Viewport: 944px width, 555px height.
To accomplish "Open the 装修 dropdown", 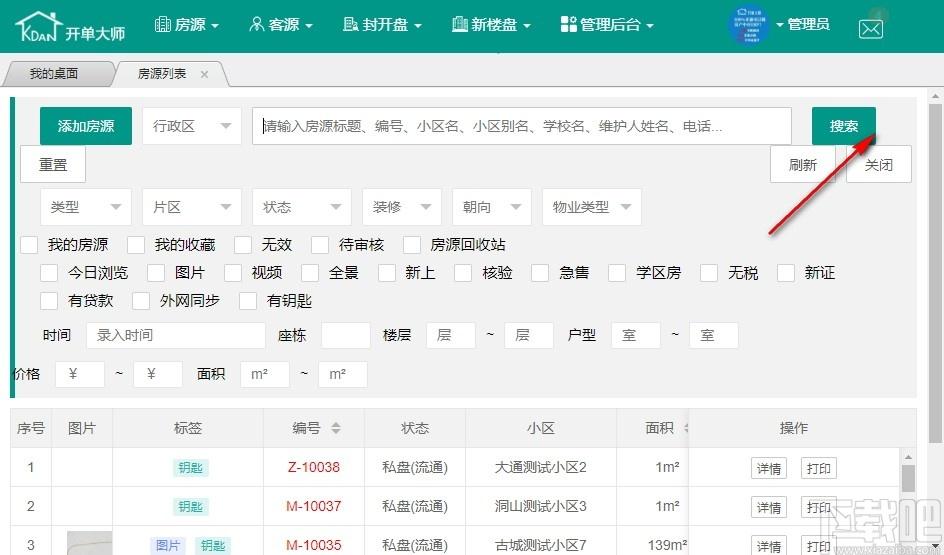I will click(402, 207).
